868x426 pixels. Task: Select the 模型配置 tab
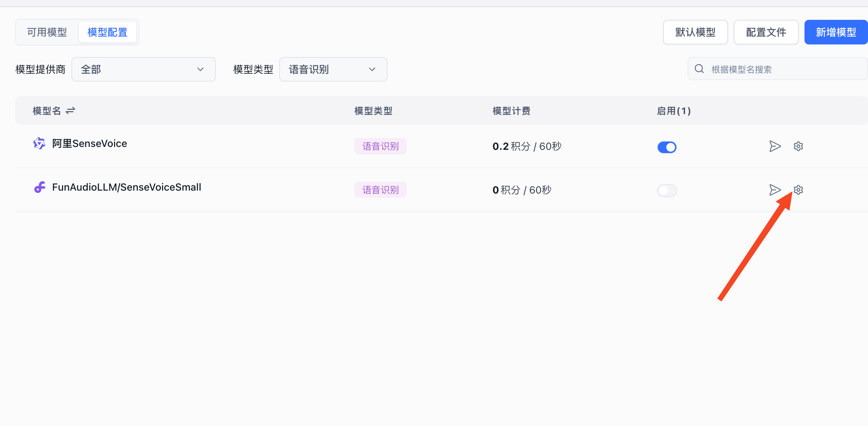point(107,32)
